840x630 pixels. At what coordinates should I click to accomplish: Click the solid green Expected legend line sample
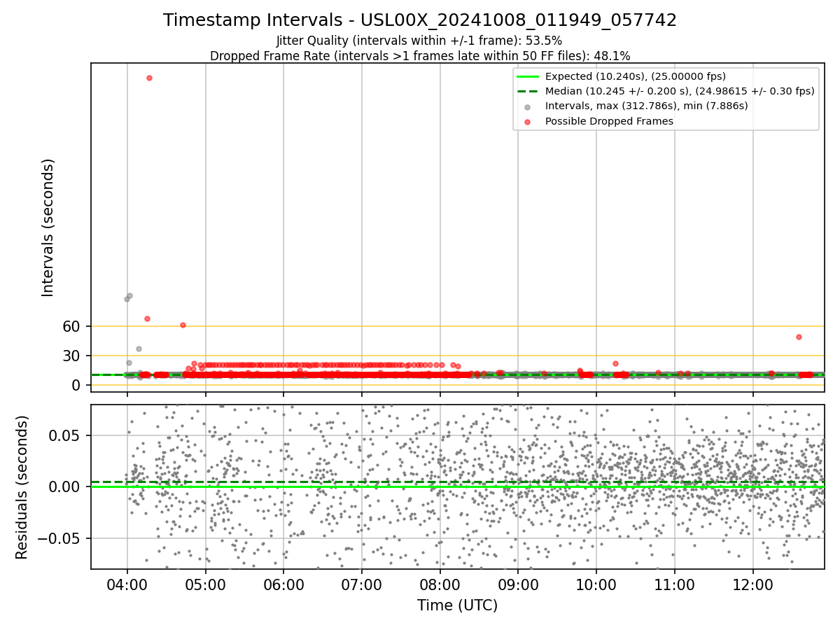[x=527, y=76]
